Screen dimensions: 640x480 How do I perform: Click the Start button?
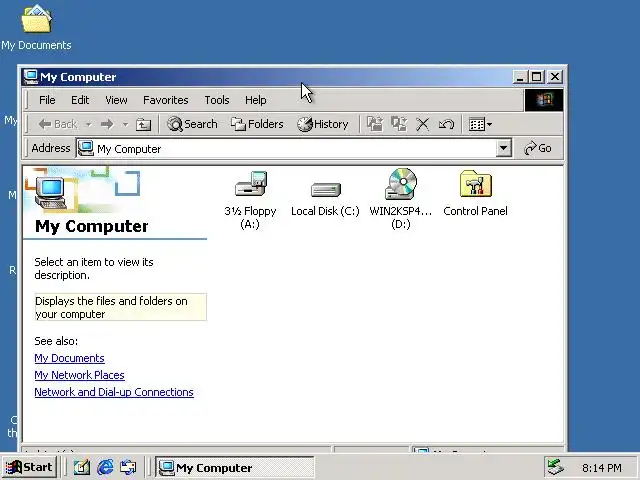tap(29, 467)
